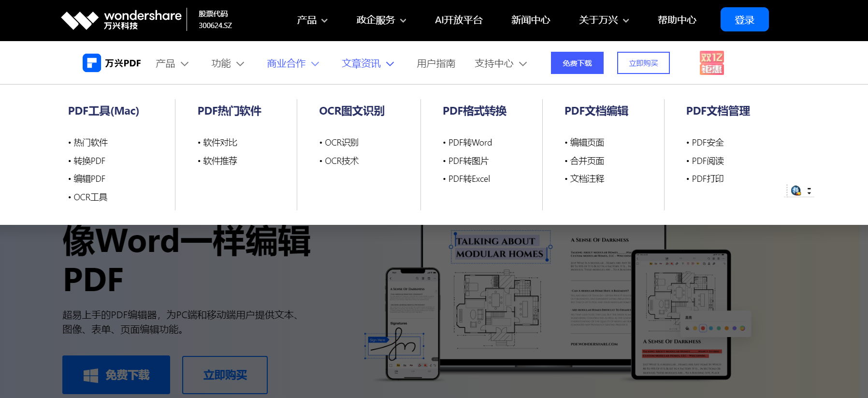Screen dimensions: 868x398
Task: Open the 编辑页面 link
Action: tap(587, 143)
